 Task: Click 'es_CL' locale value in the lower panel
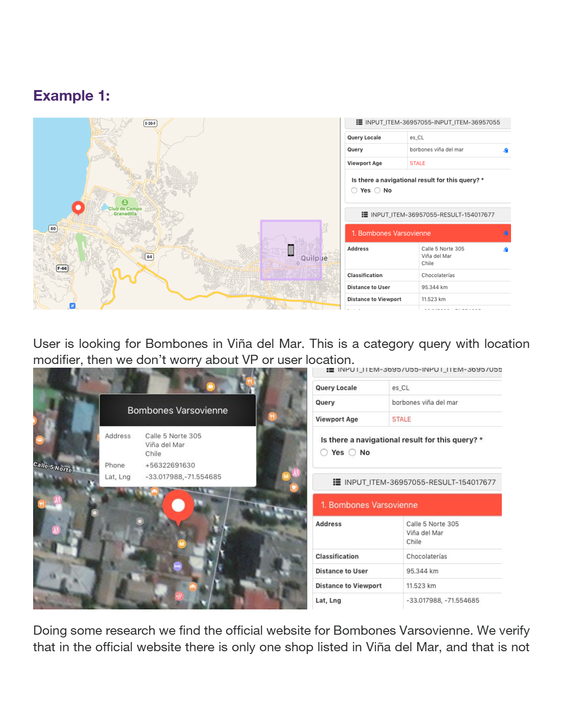click(x=401, y=388)
